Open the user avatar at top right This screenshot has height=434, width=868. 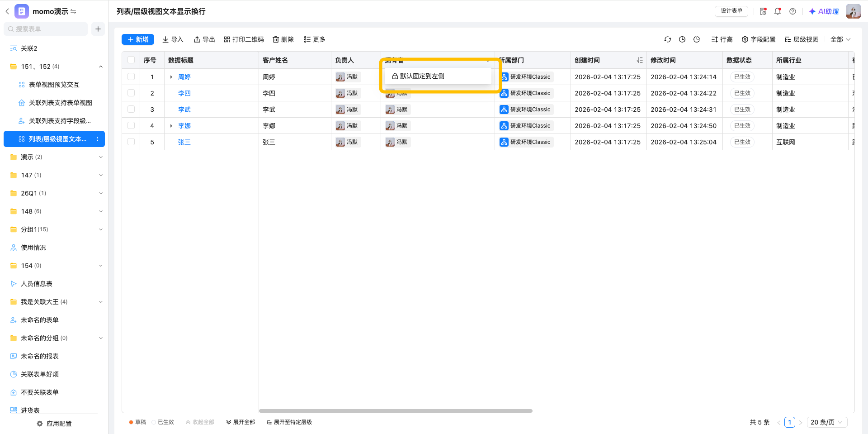pos(853,11)
